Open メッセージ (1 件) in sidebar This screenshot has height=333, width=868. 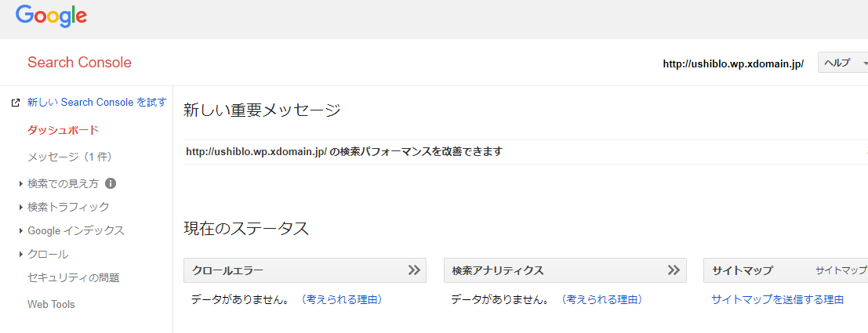71,157
